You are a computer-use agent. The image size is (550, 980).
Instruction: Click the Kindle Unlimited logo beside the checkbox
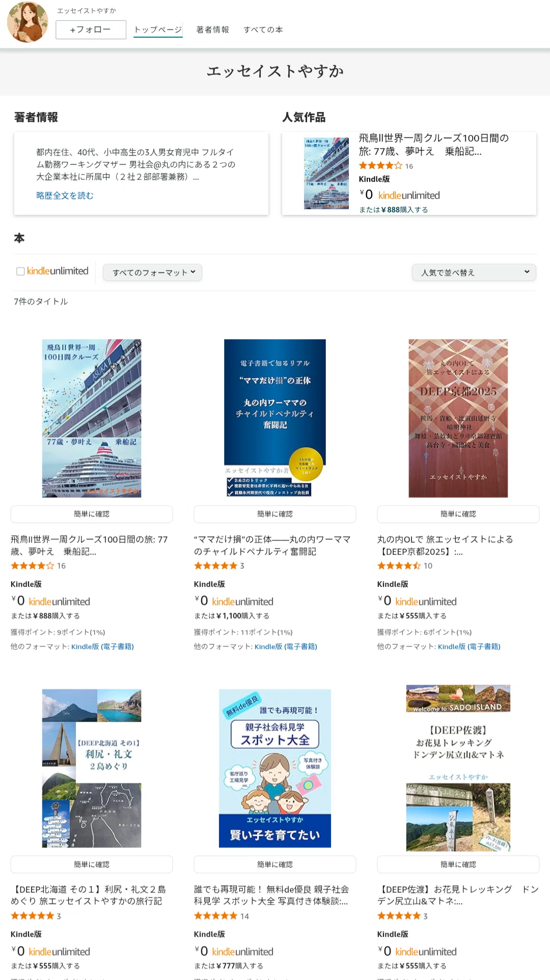(58, 271)
